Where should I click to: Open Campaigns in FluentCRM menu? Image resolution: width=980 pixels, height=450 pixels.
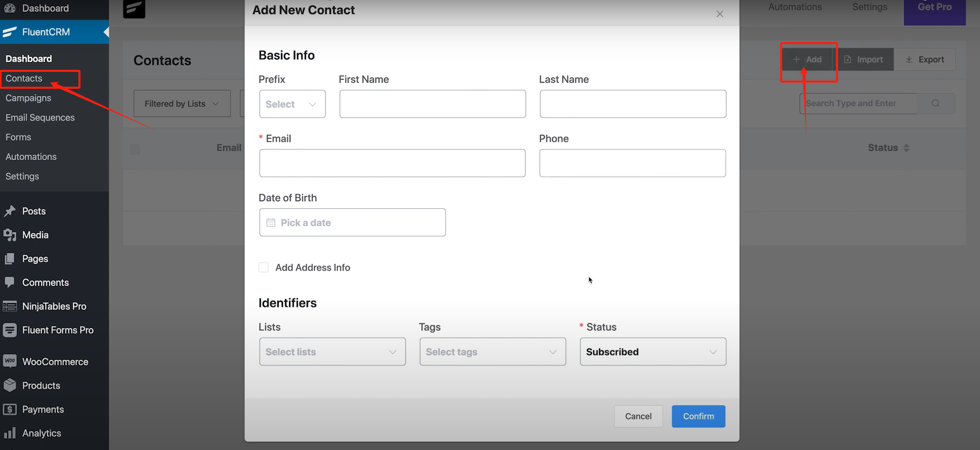(28, 98)
